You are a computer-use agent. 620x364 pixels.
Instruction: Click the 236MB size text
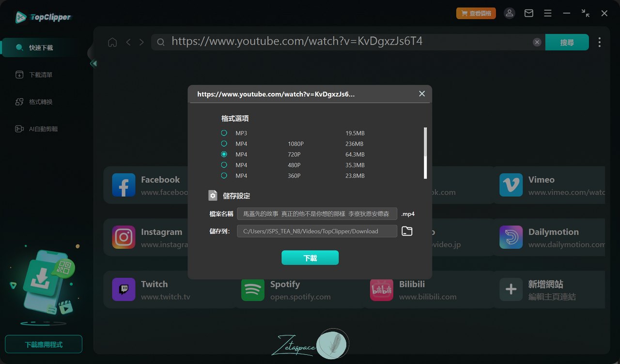pos(355,144)
